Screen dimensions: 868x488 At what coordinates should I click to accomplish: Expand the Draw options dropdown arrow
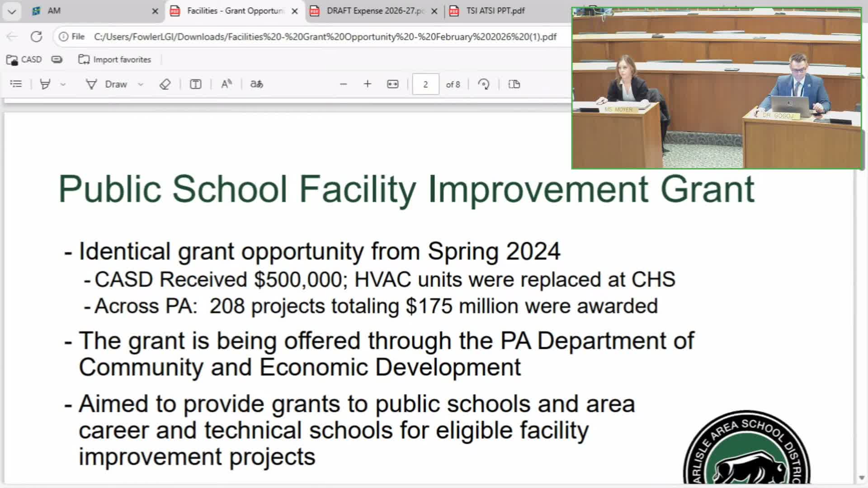pyautogui.click(x=141, y=84)
